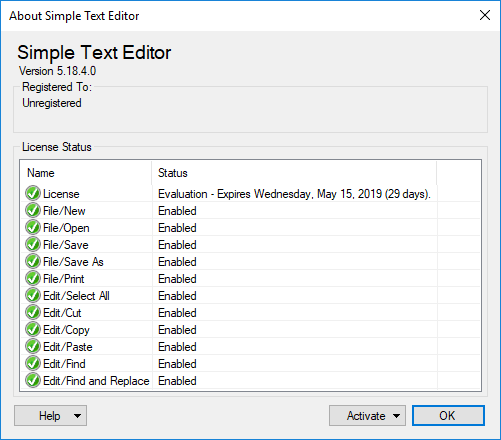Viewport: 501px width, 440px height.
Task: Confirm with the OK button
Action: 448,416
